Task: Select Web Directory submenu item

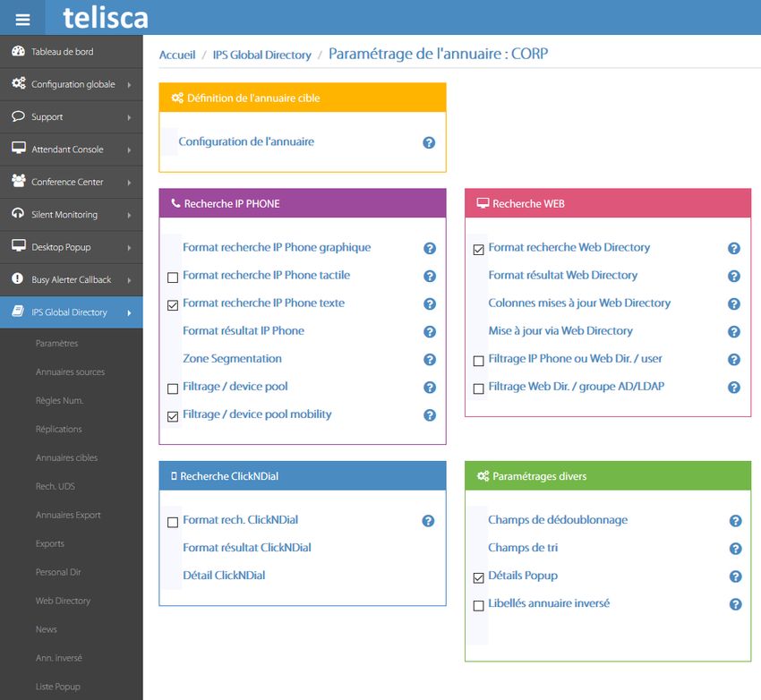Action: 63,602
